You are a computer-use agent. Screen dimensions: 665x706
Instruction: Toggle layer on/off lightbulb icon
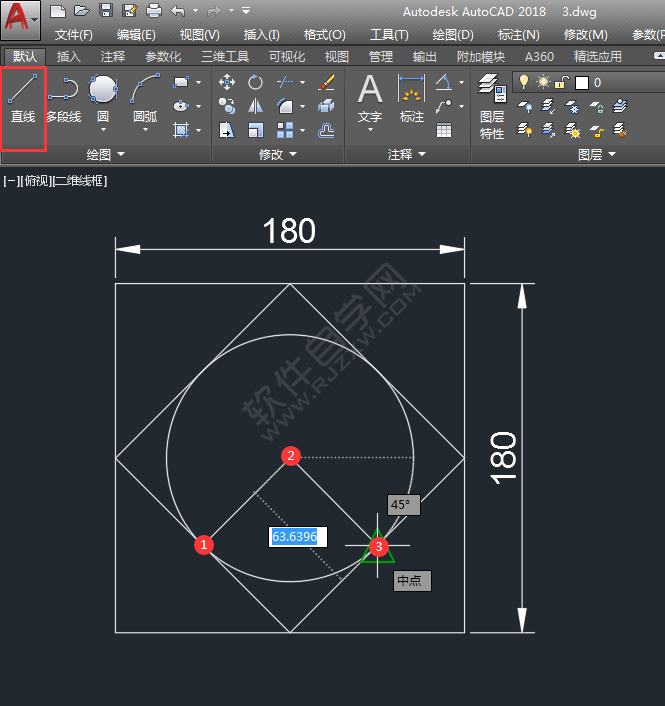(522, 82)
